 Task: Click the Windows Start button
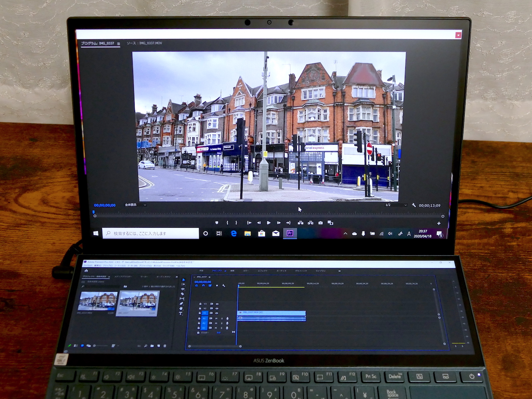click(x=96, y=234)
